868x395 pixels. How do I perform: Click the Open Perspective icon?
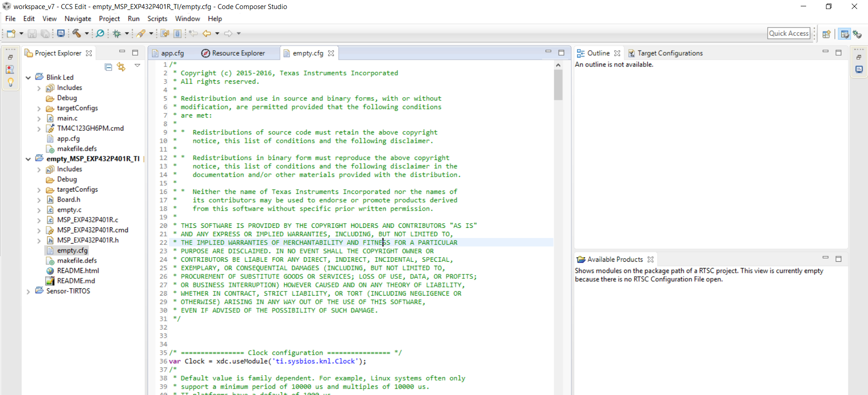coord(826,34)
